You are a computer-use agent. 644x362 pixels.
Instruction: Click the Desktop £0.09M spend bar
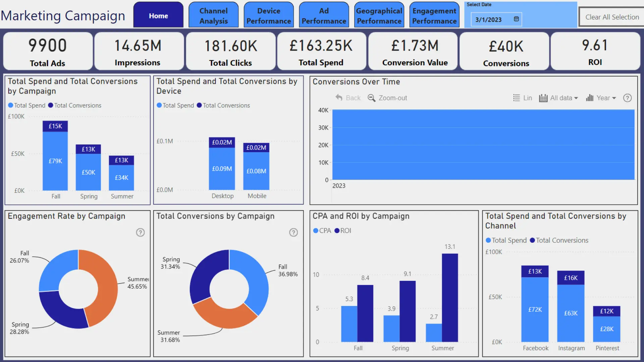click(222, 169)
